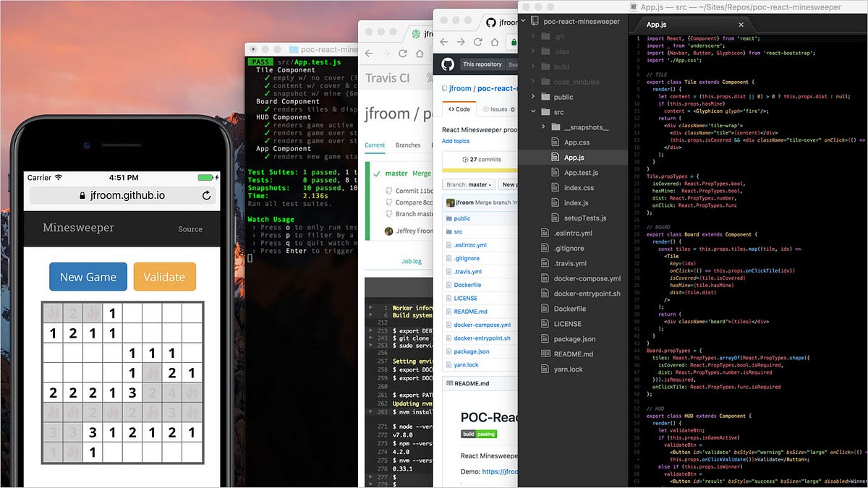868x488 pixels.
Task: Open the Branches tab in Travis CI
Action: tap(407, 145)
